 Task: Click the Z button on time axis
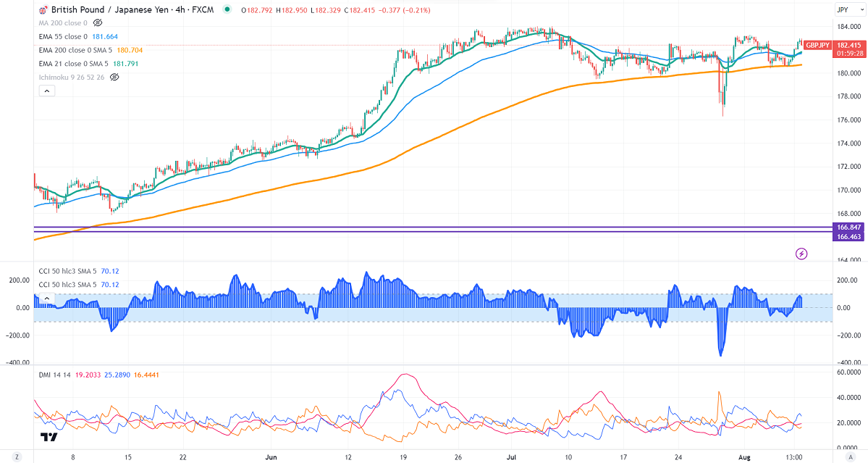pos(17,457)
